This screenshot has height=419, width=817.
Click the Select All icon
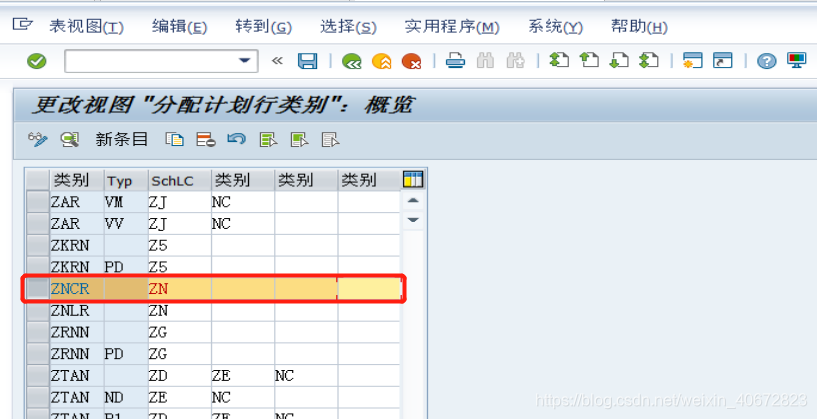coord(268,139)
